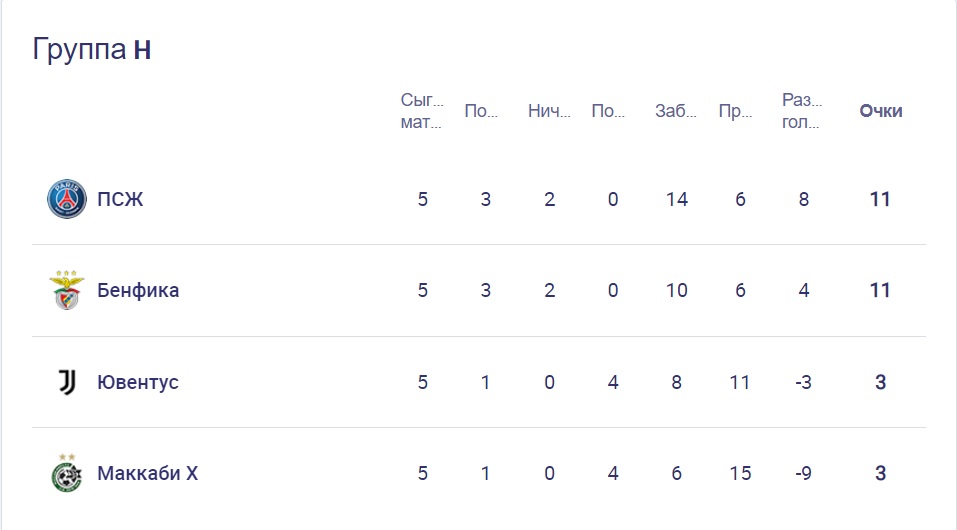Click the goal difference column header
Viewport: 957px width, 530px height.
(x=803, y=111)
